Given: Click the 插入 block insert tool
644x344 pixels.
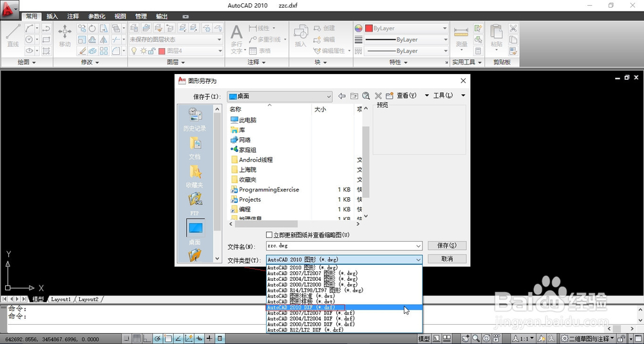Looking at the screenshot, I should coord(301,36).
